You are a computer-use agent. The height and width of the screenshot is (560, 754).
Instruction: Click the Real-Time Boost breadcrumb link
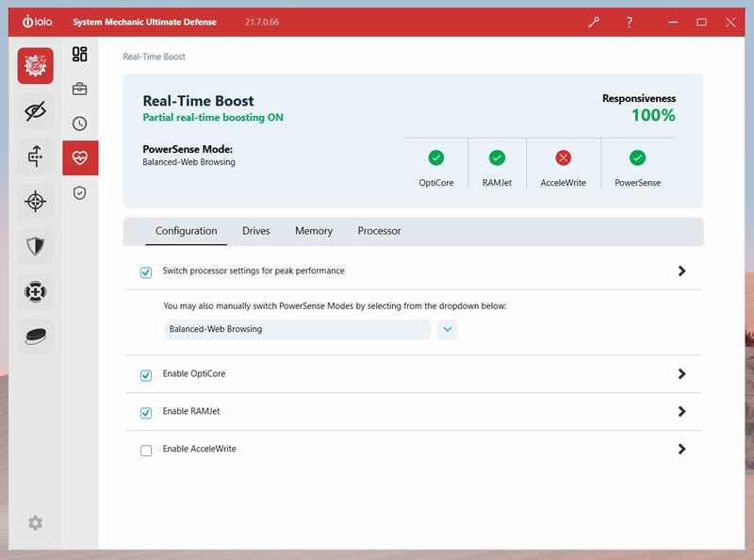(x=154, y=57)
